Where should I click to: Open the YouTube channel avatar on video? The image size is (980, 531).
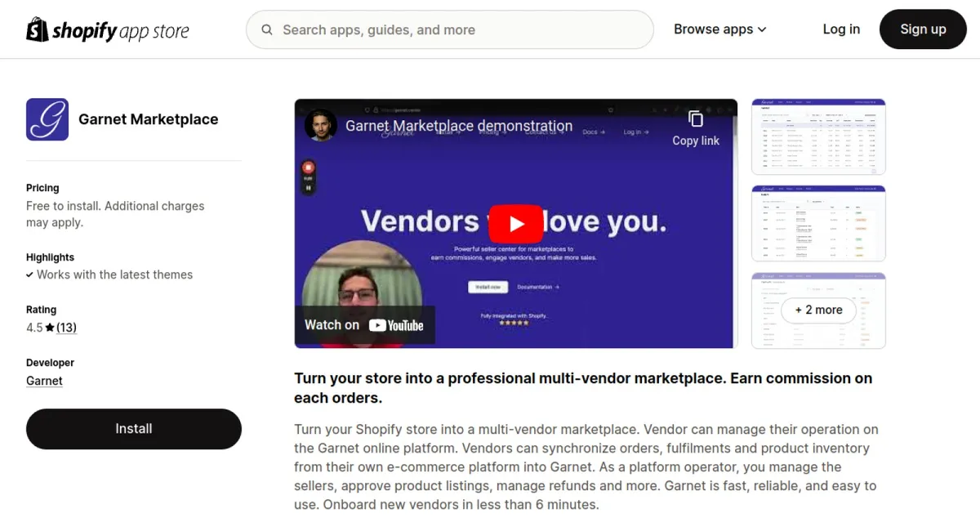point(321,126)
